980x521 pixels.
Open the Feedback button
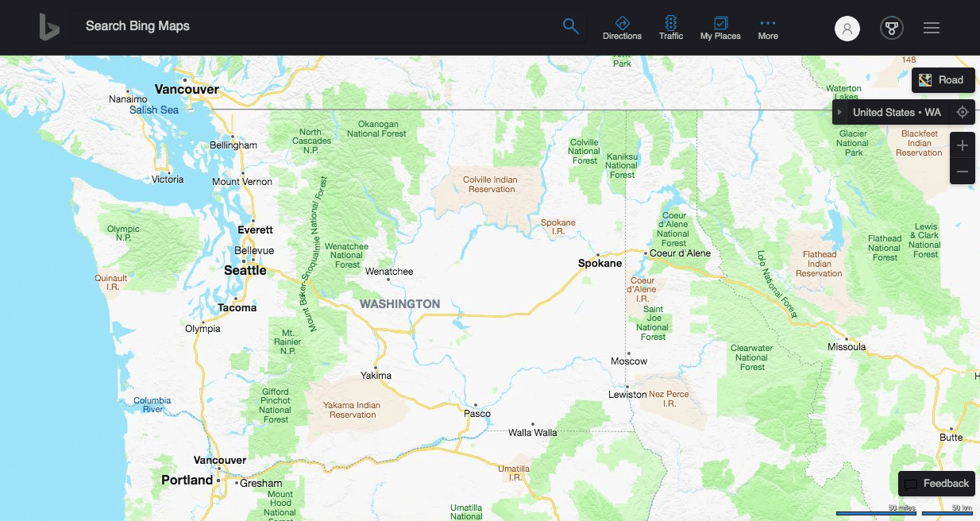coord(936,483)
